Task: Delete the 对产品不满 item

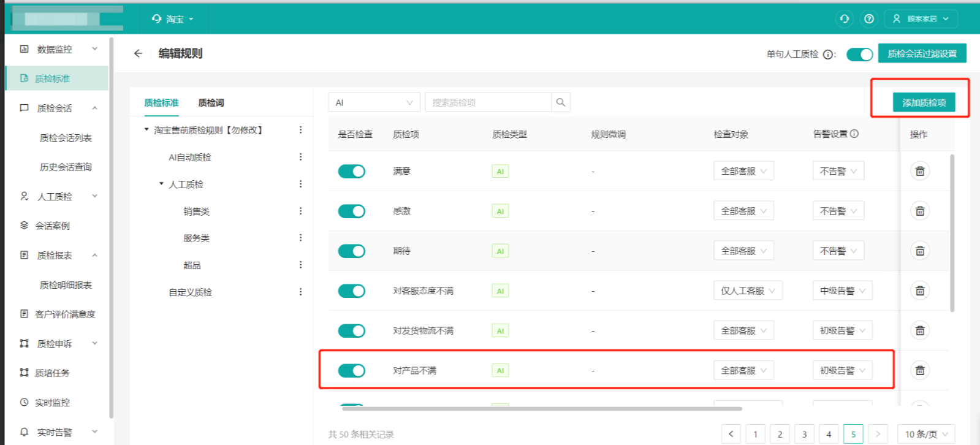Action: pos(920,370)
